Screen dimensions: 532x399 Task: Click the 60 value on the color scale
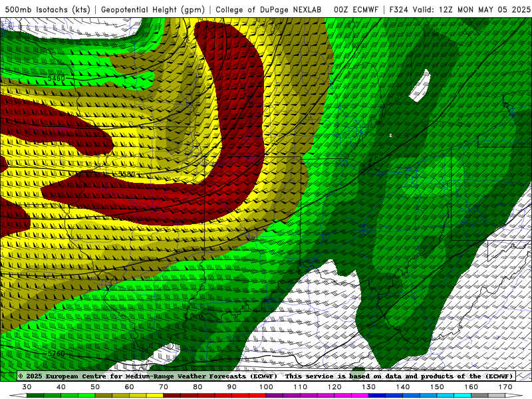click(129, 387)
